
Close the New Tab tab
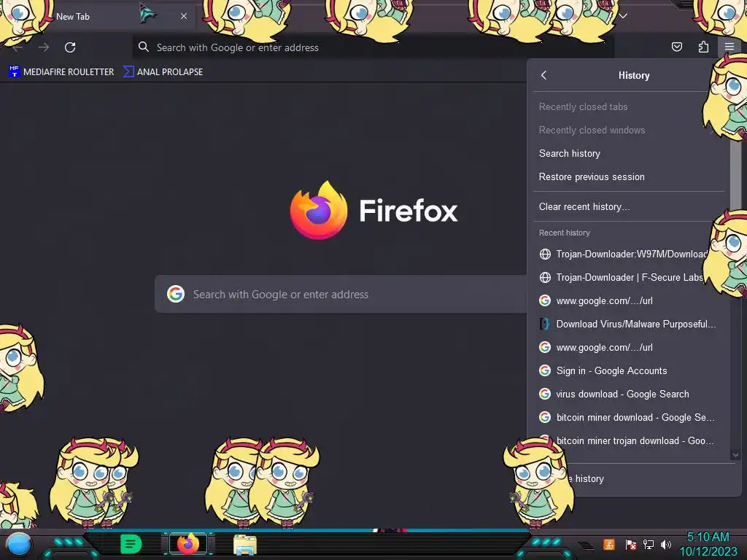pyautogui.click(x=184, y=16)
